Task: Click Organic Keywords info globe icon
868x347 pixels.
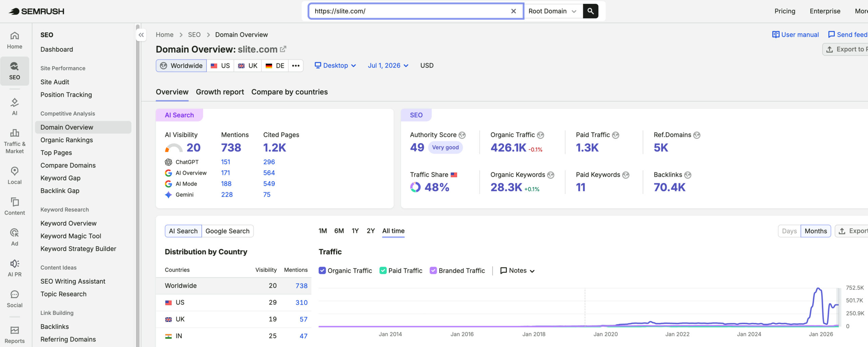Action: (551, 175)
